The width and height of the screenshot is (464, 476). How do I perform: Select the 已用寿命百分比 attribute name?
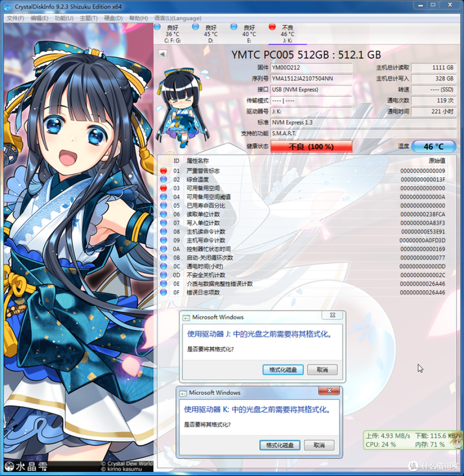206,206
